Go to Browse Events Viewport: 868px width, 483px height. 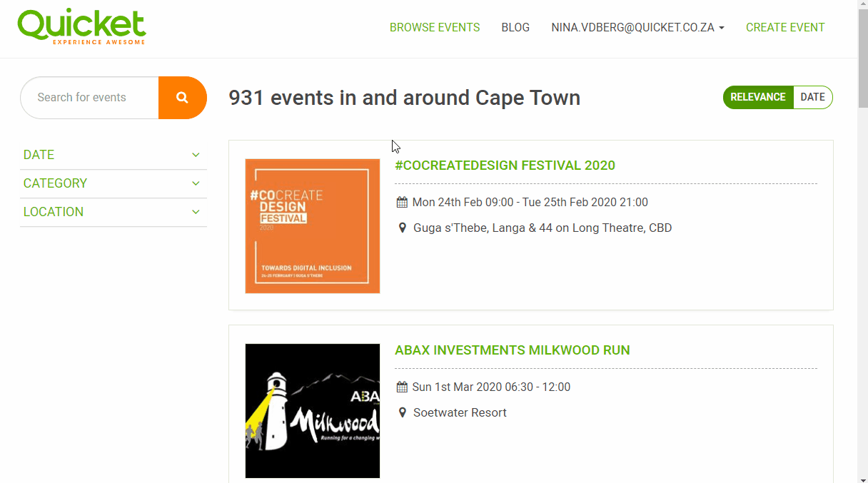435,27
